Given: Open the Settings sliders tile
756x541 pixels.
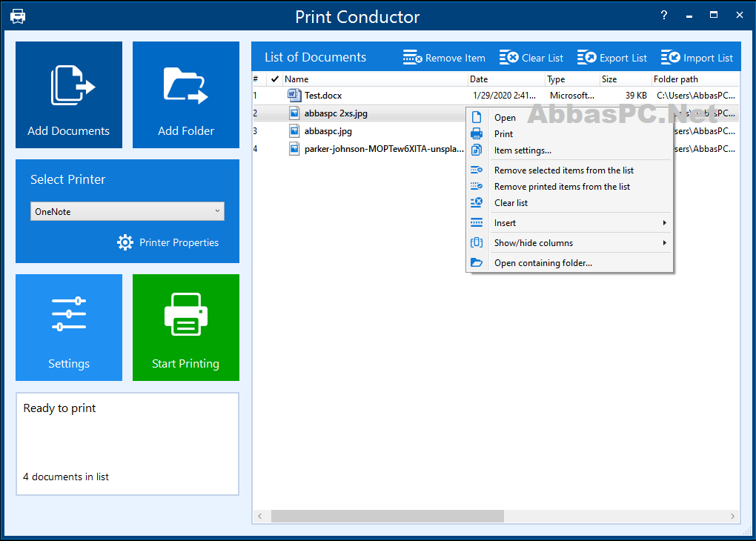Looking at the screenshot, I should [69, 328].
